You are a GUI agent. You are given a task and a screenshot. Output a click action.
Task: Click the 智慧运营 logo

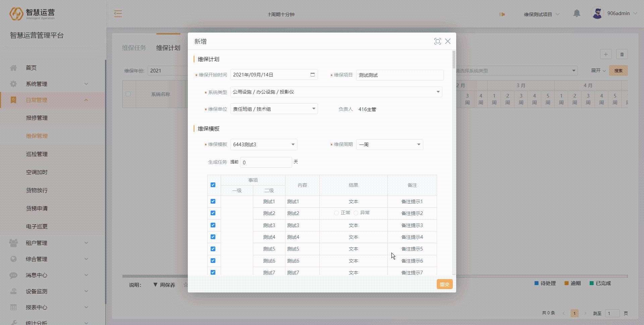click(x=32, y=14)
